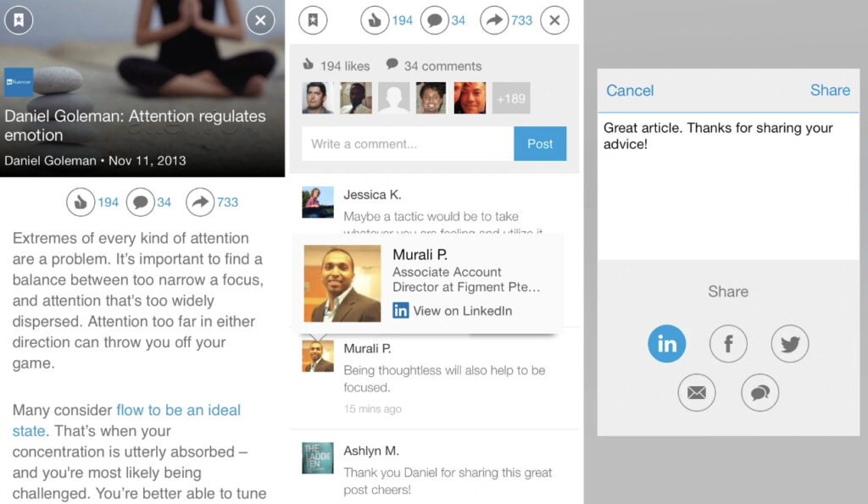Open the 'flow to be an ideal state' link

(x=126, y=420)
